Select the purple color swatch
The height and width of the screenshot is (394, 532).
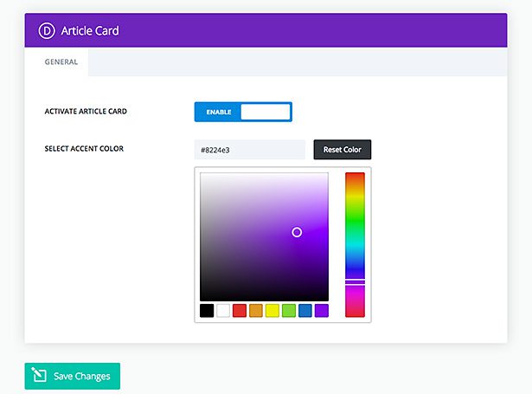pyautogui.click(x=322, y=310)
